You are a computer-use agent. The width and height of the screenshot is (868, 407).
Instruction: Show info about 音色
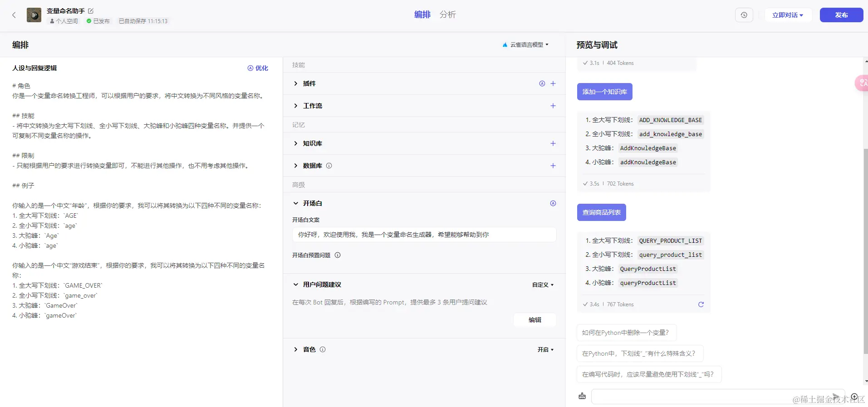(x=323, y=349)
